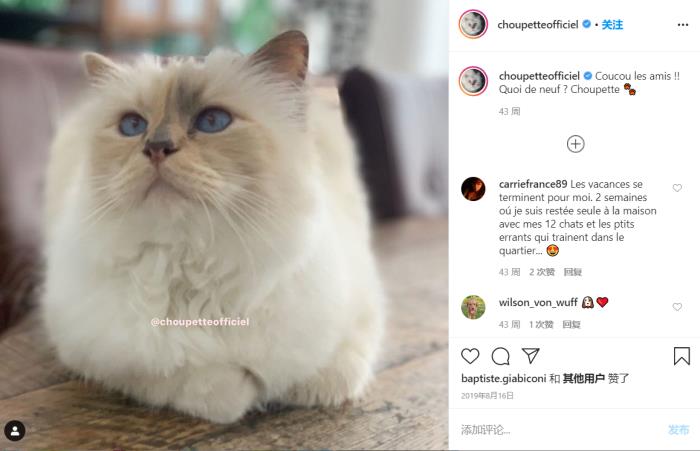Open more options three-dot menu

683,25
